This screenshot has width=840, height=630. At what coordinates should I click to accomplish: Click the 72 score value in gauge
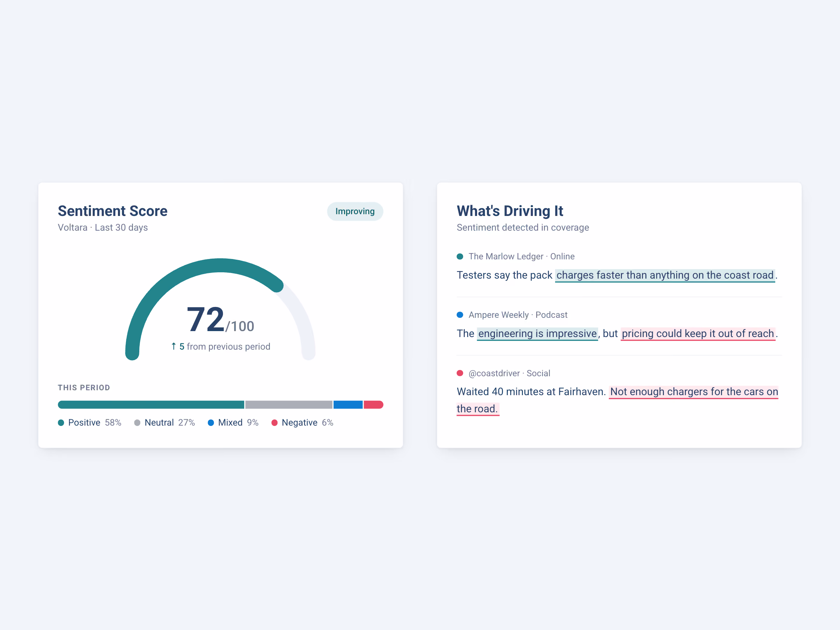[x=205, y=319]
